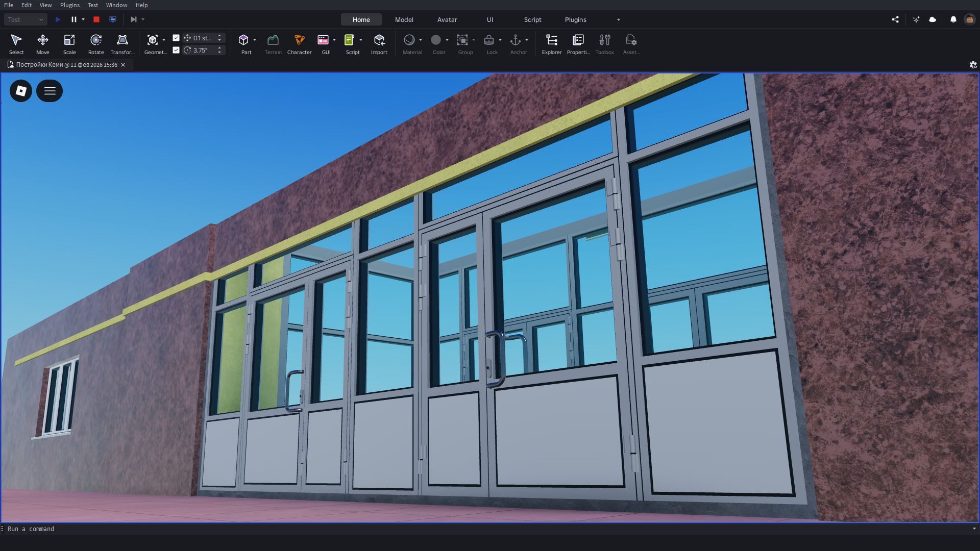Select the Scale tool
Viewport: 980px width, 551px height.
click(69, 44)
